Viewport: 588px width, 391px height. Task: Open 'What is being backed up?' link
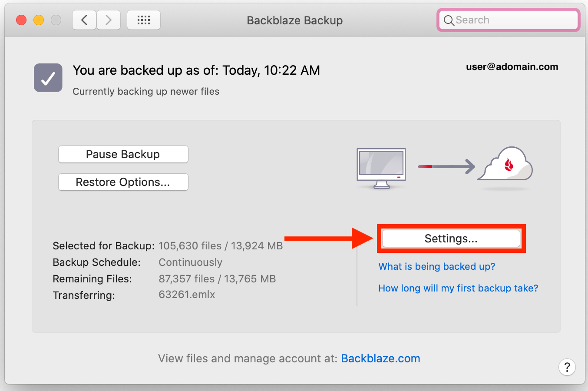437,266
